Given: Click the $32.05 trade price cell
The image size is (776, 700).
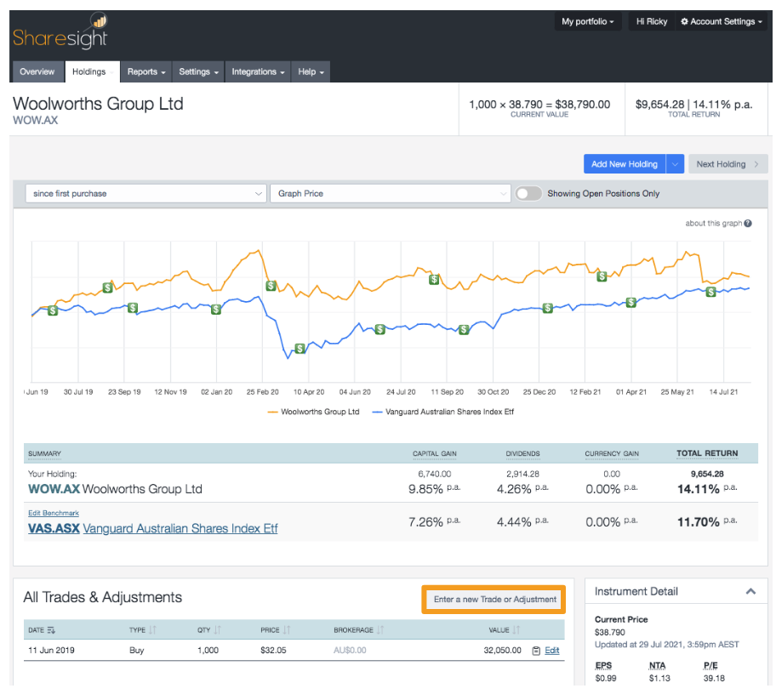Looking at the screenshot, I should point(273,651).
